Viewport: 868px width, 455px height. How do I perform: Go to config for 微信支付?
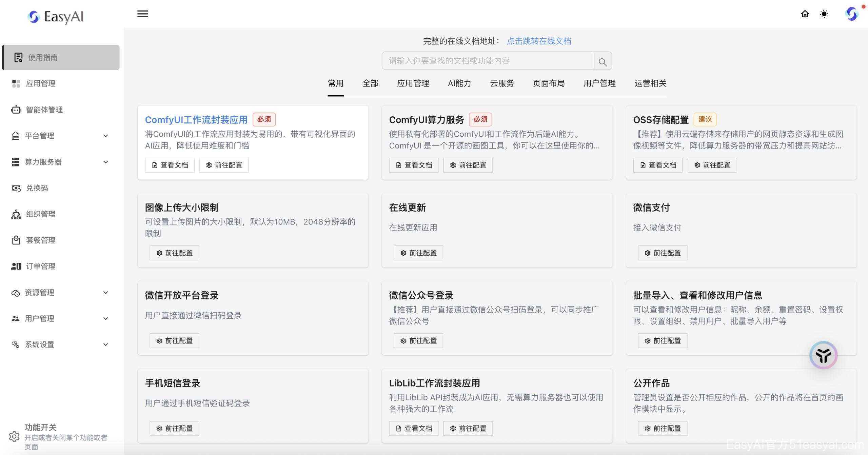[x=663, y=253]
